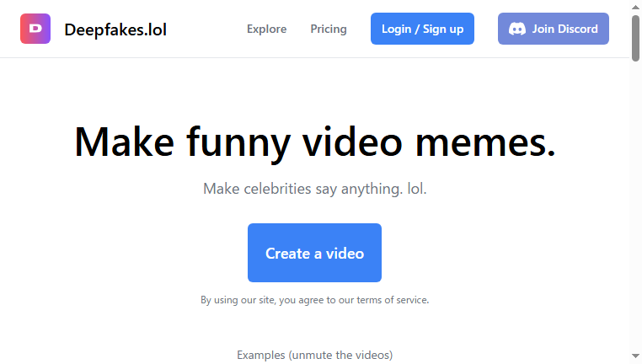Viewport: 642px width, 364px height.
Task: Click the scrollbar down arrow
Action: point(635,356)
